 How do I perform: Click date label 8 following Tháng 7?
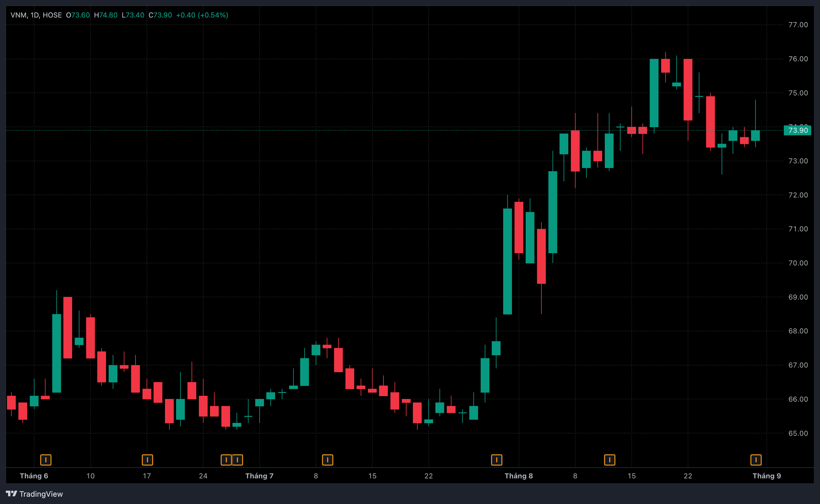point(316,476)
